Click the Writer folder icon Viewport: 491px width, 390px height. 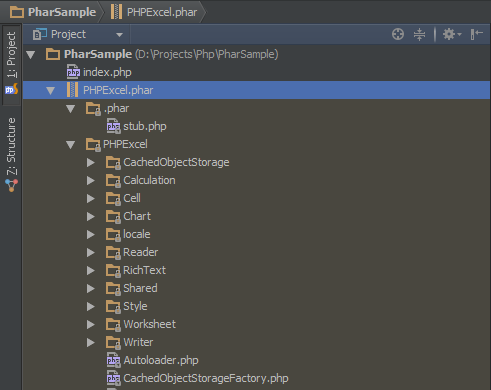(113, 342)
